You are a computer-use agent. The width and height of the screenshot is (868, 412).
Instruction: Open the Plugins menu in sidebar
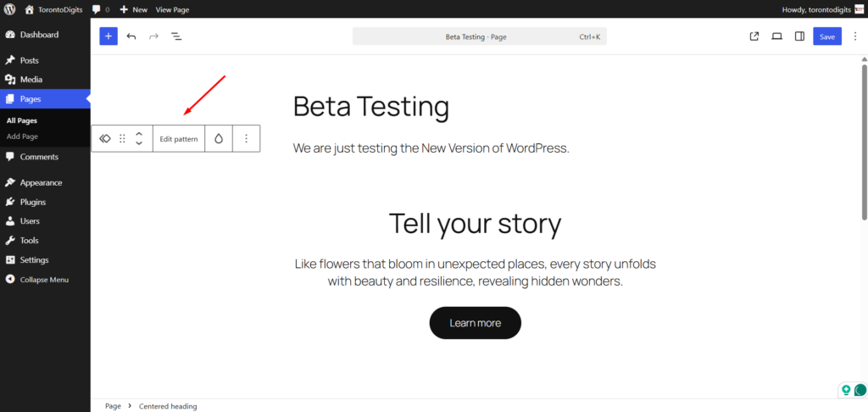point(33,202)
